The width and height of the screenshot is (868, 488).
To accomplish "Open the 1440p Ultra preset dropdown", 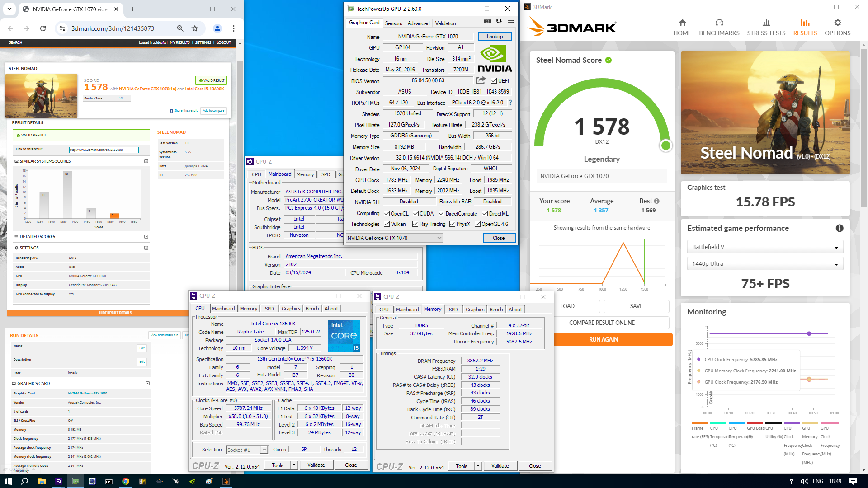I will [765, 264].
